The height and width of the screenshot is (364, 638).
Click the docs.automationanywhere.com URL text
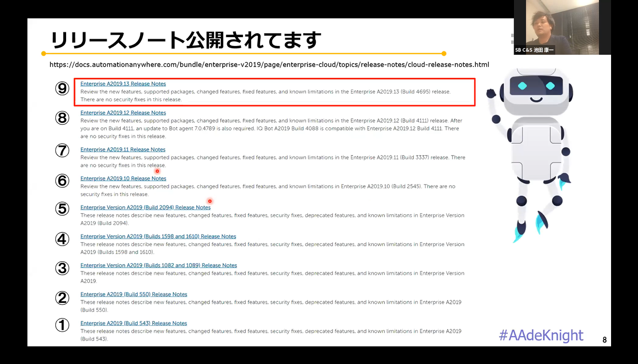pyautogui.click(x=269, y=65)
